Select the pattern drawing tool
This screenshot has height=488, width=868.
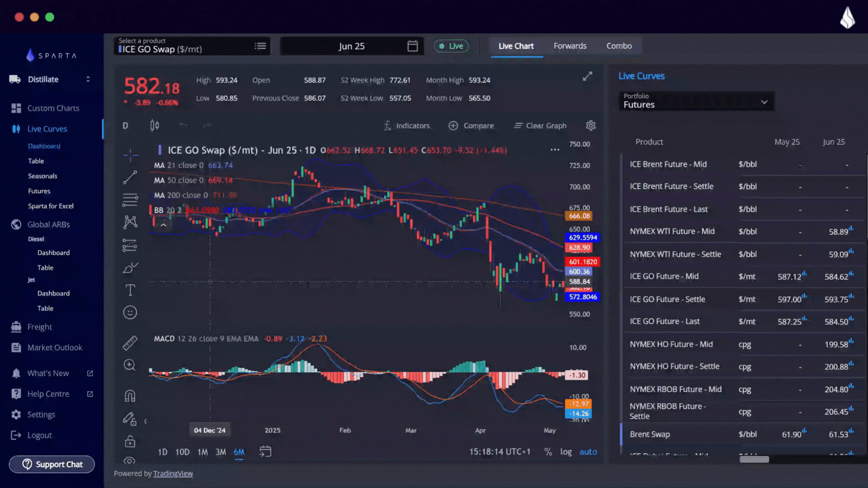[130, 222]
